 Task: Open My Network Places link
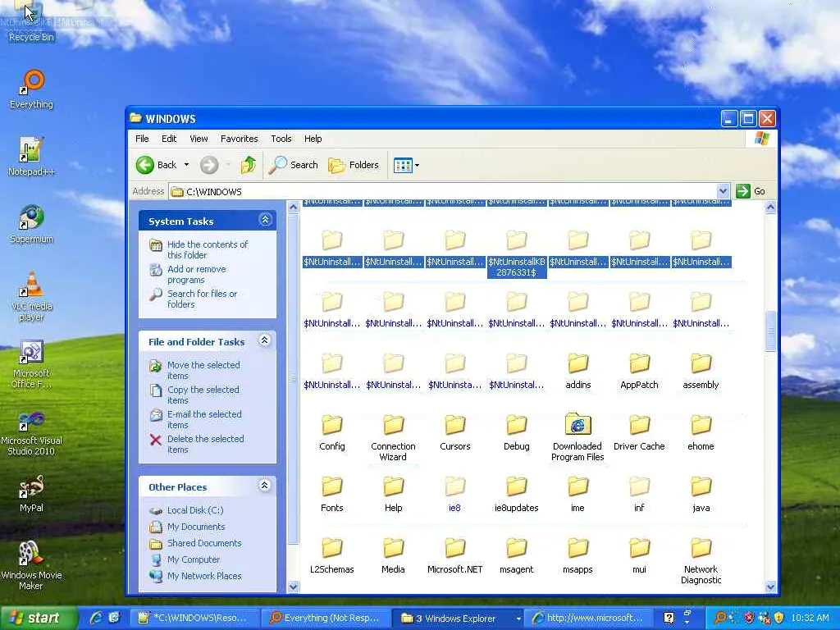click(204, 576)
